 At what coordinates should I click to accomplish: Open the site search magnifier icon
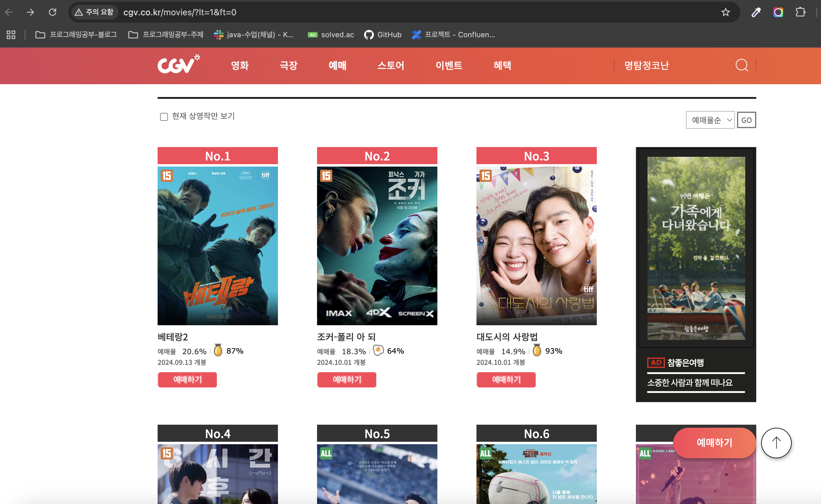(x=741, y=65)
